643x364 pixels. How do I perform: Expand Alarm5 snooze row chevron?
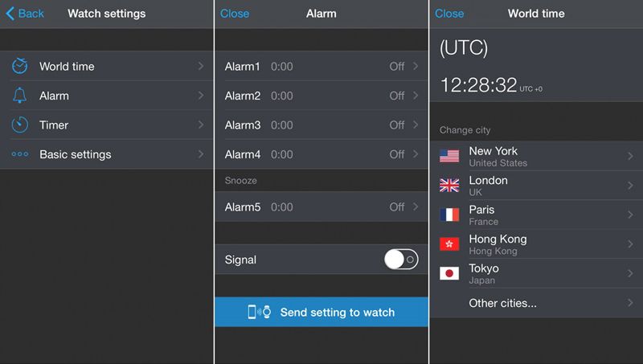(x=416, y=207)
